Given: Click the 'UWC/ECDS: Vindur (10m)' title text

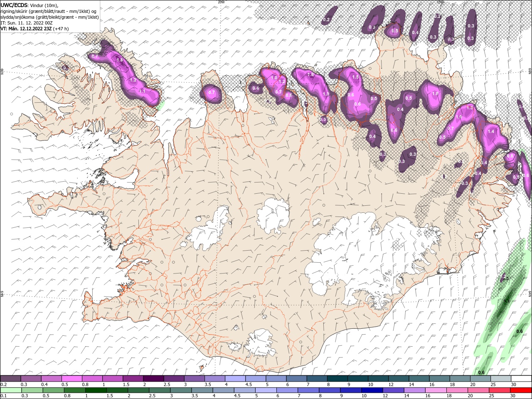Looking at the screenshot, I should tap(30, 5).
